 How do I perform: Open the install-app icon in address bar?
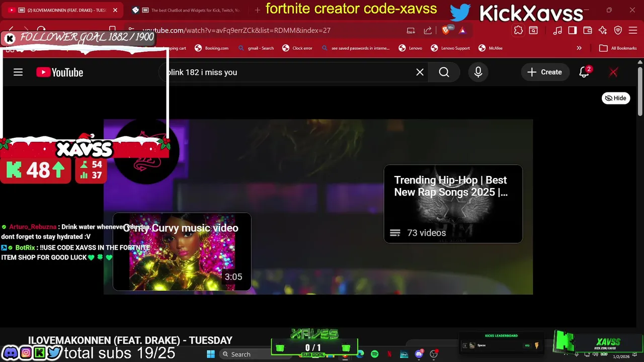(411, 30)
